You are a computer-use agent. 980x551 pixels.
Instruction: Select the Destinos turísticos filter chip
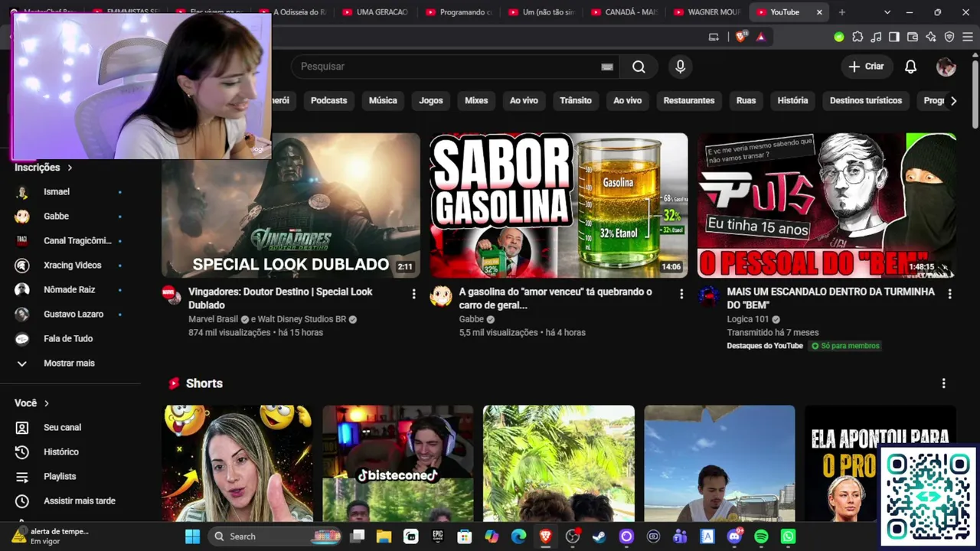866,100
